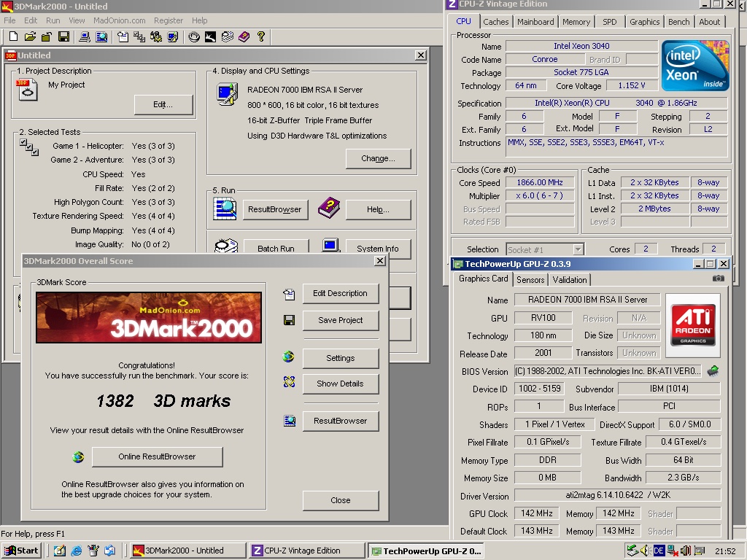Open the Register menu

(169, 20)
